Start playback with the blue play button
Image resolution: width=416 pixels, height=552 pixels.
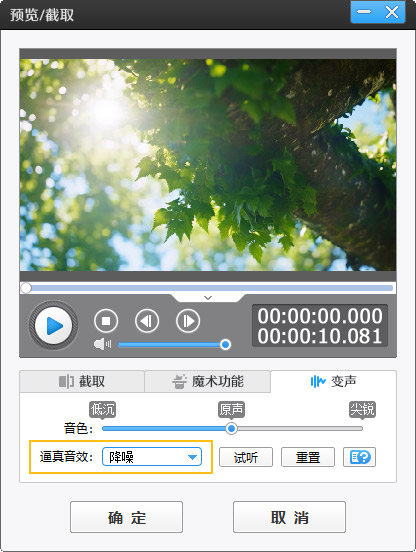point(53,325)
